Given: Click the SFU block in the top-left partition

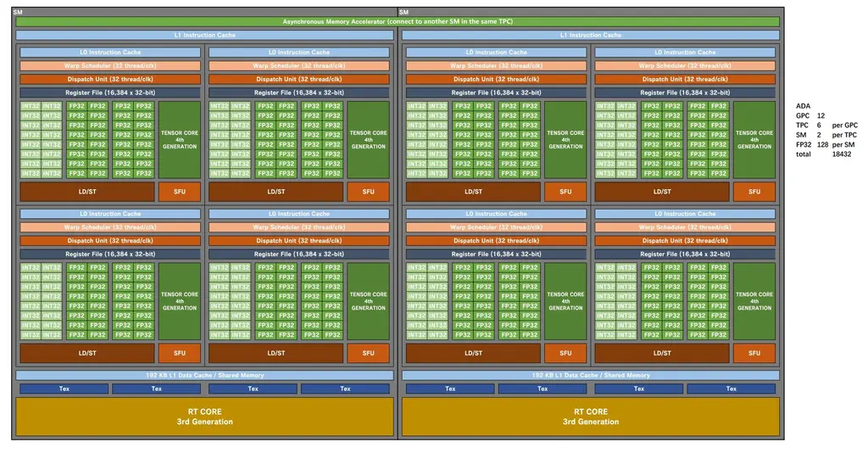Looking at the screenshot, I should point(180,192).
